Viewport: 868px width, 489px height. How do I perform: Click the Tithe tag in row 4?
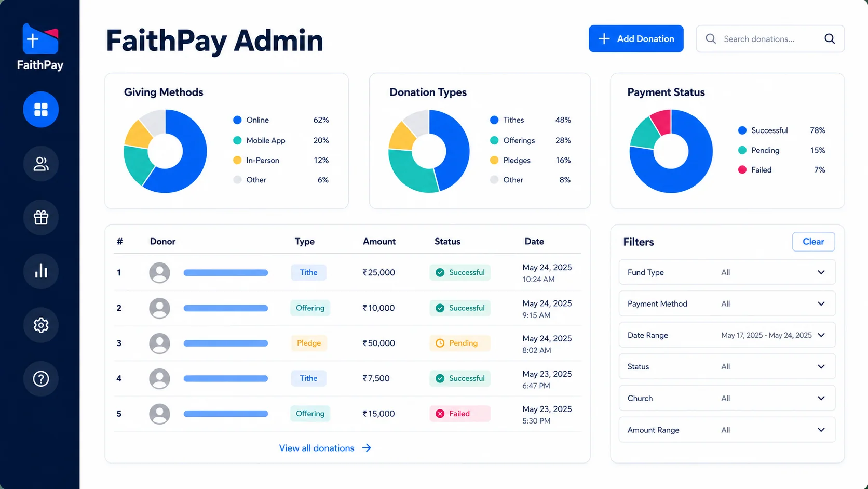point(308,378)
